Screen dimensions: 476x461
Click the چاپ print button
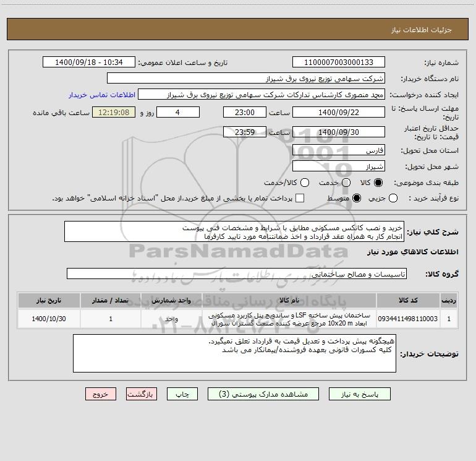pos(182,394)
